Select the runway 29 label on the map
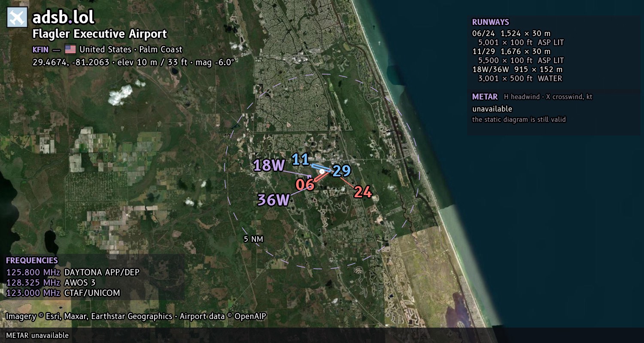 click(x=342, y=171)
